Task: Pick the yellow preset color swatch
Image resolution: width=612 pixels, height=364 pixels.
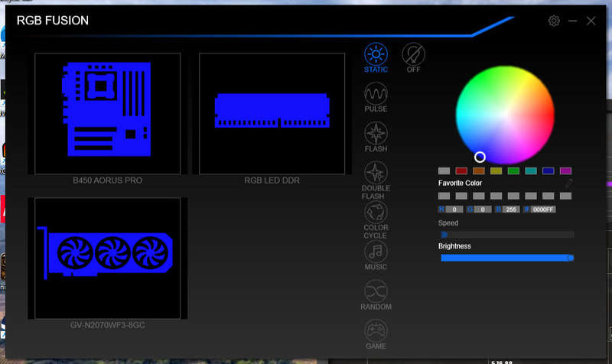Action: point(496,171)
